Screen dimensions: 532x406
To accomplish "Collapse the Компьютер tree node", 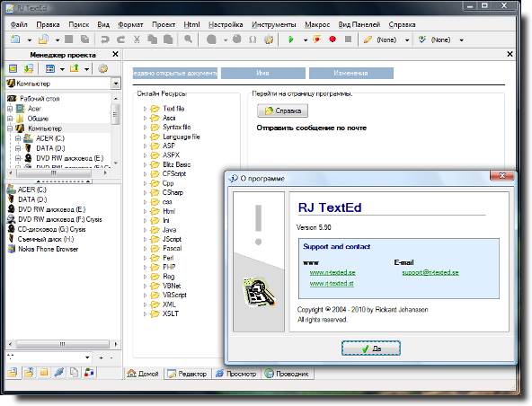I will (10, 128).
